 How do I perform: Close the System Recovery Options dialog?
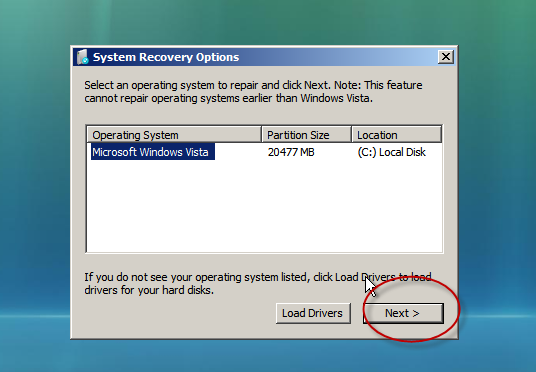(446, 56)
